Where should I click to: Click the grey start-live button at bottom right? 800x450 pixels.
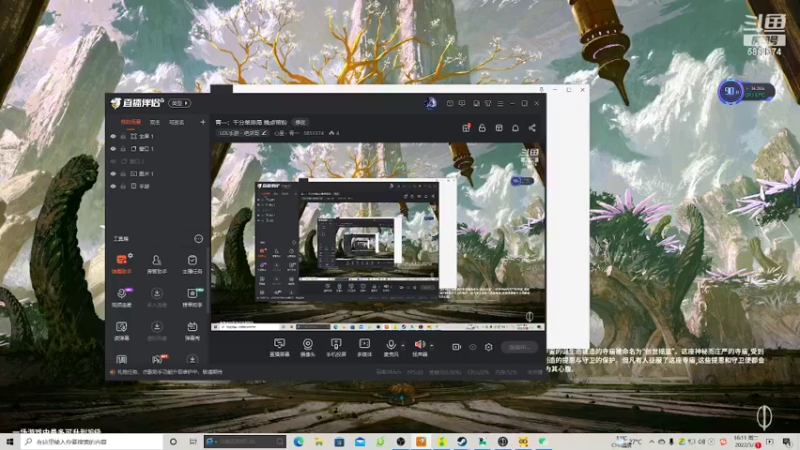[x=519, y=347]
